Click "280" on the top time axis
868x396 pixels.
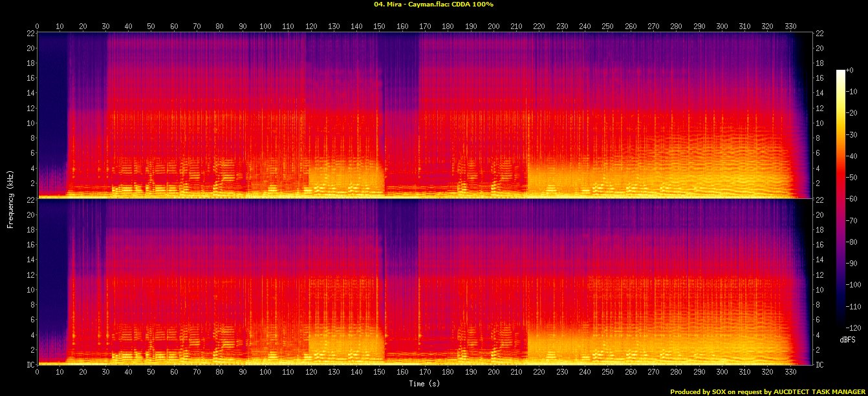tap(677, 26)
